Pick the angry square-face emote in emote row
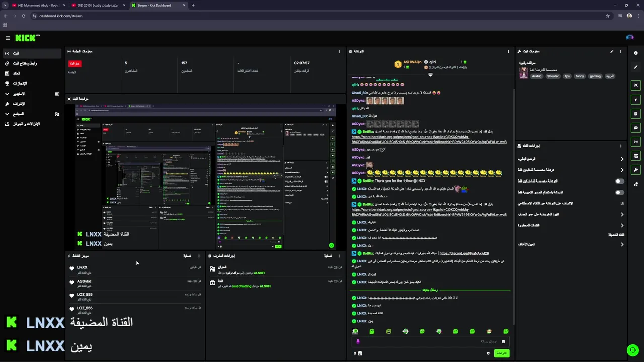Viewport: 644px width, 362px height. tap(389, 331)
